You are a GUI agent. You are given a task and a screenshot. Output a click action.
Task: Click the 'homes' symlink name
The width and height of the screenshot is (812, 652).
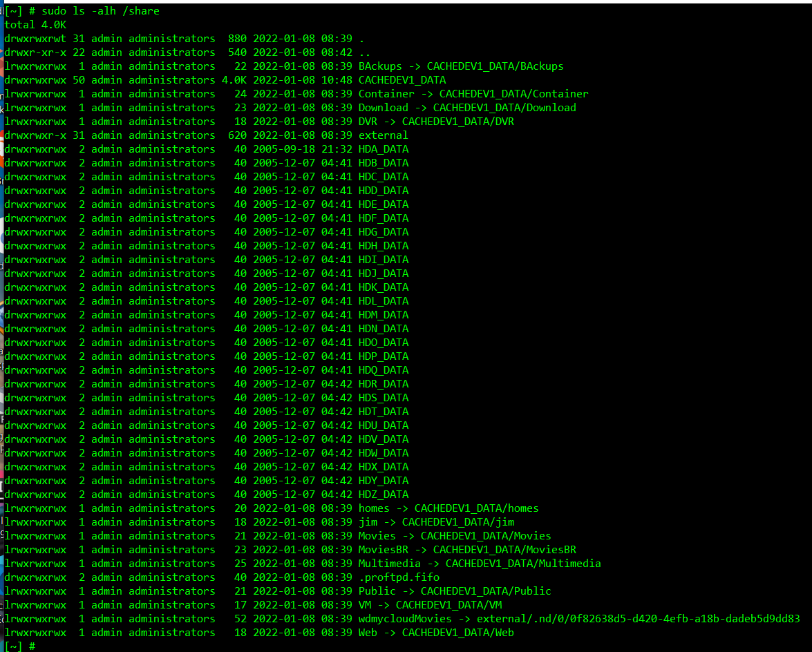tap(374, 508)
